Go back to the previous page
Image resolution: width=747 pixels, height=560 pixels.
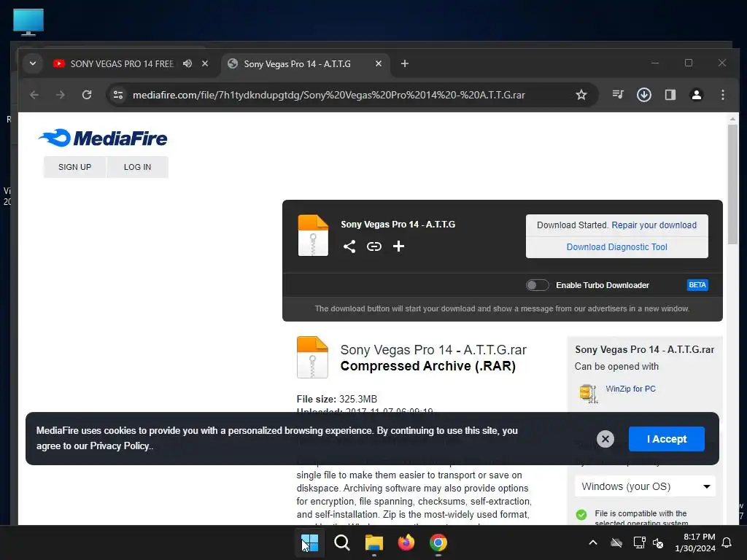pyautogui.click(x=34, y=95)
